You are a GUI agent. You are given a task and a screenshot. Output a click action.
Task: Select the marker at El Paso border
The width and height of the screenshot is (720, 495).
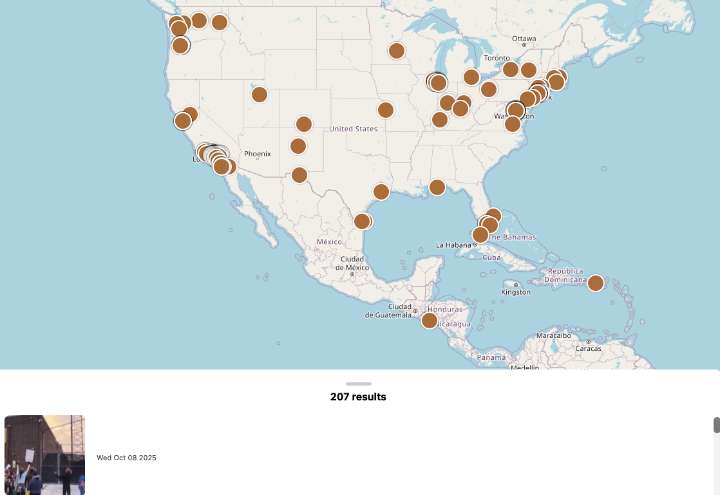click(299, 175)
